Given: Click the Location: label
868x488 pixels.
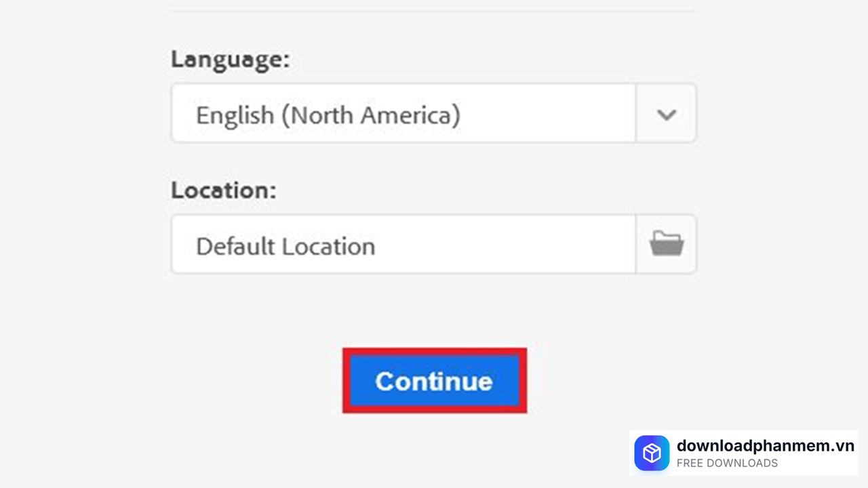Looking at the screenshot, I should (222, 190).
